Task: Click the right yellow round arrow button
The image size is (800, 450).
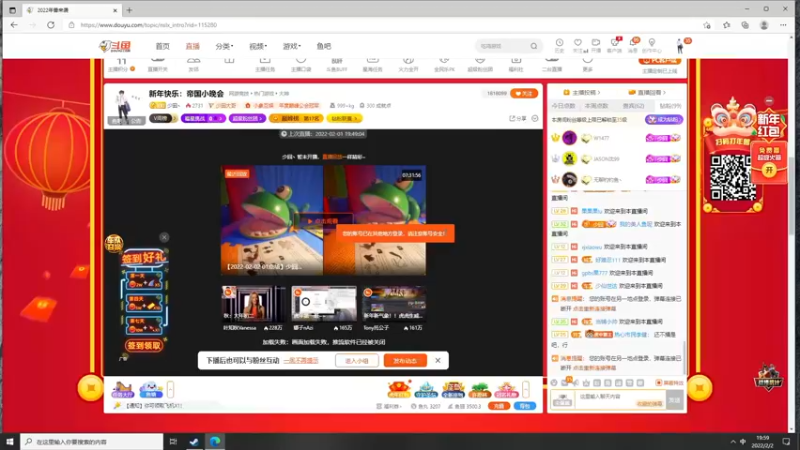Action: (x=699, y=388)
